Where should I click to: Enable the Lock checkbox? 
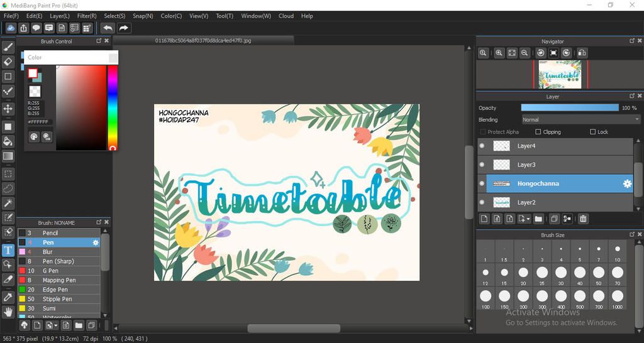[592, 132]
